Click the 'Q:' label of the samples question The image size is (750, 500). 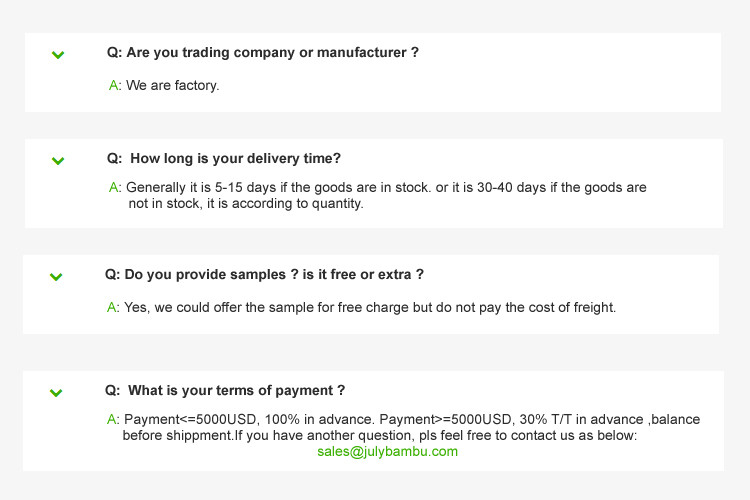(x=112, y=275)
